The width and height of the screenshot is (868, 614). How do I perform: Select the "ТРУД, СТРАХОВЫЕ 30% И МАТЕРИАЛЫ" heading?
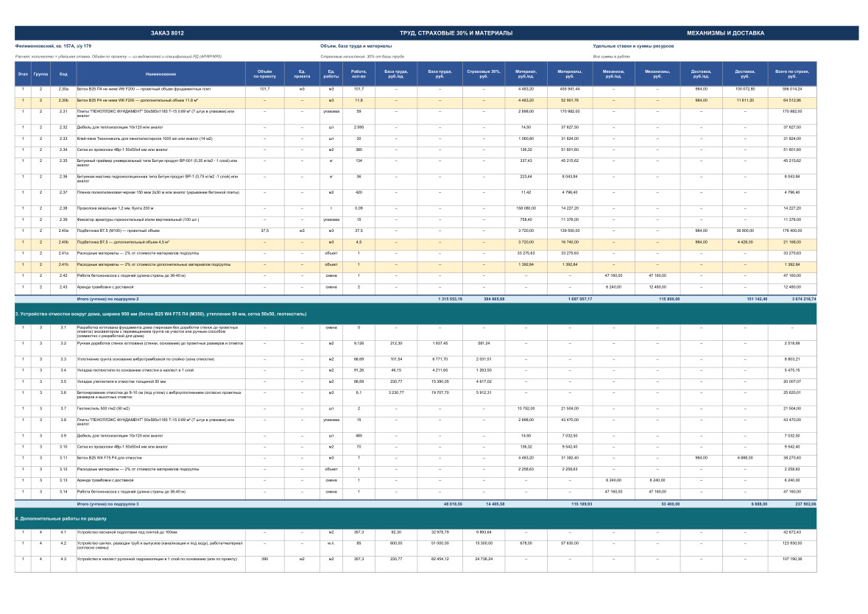click(456, 33)
